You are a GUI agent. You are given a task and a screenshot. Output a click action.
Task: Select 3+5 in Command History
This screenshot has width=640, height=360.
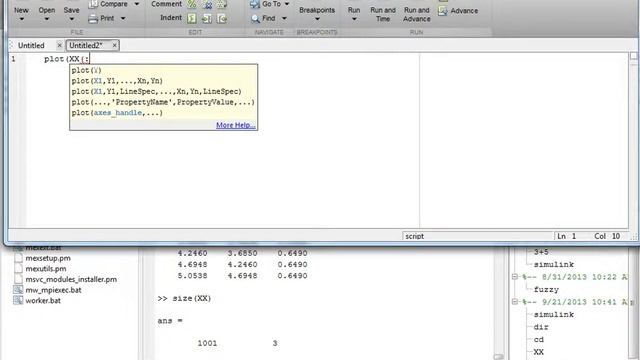pyautogui.click(x=541, y=252)
